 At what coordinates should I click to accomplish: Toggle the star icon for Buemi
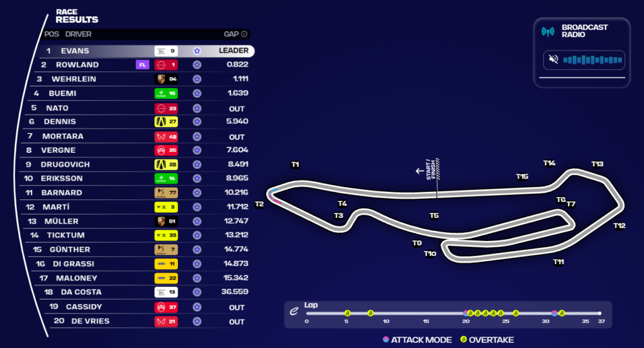click(x=197, y=94)
